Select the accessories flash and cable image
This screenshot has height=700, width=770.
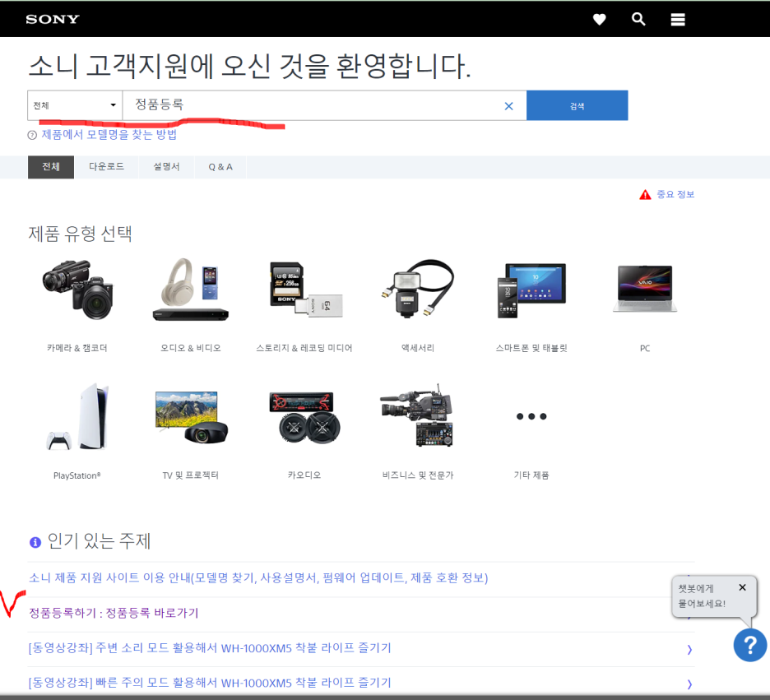point(417,289)
